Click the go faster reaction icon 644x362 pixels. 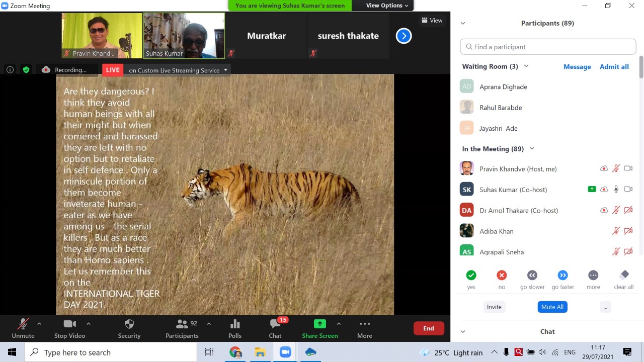click(562, 275)
